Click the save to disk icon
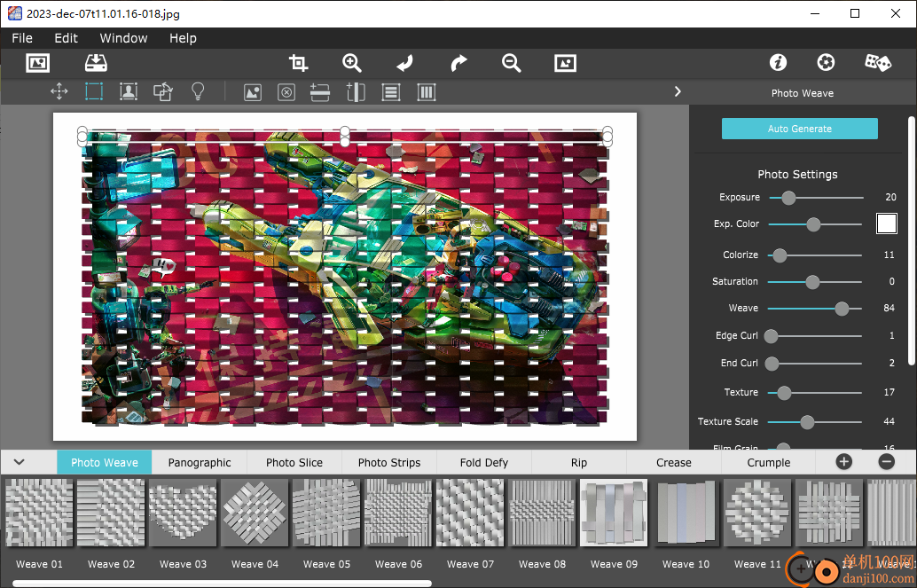The width and height of the screenshot is (917, 588). (x=96, y=63)
